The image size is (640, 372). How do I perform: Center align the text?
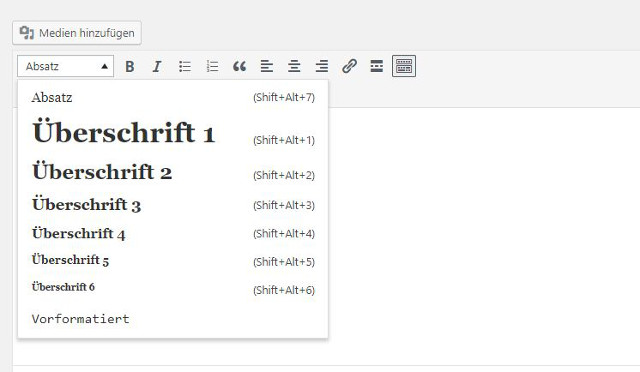pos(294,66)
